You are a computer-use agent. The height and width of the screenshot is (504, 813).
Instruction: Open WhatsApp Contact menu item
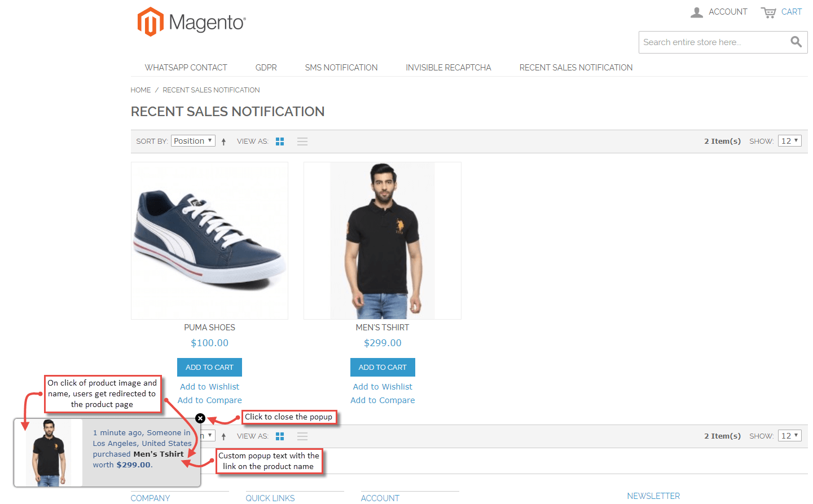point(186,68)
